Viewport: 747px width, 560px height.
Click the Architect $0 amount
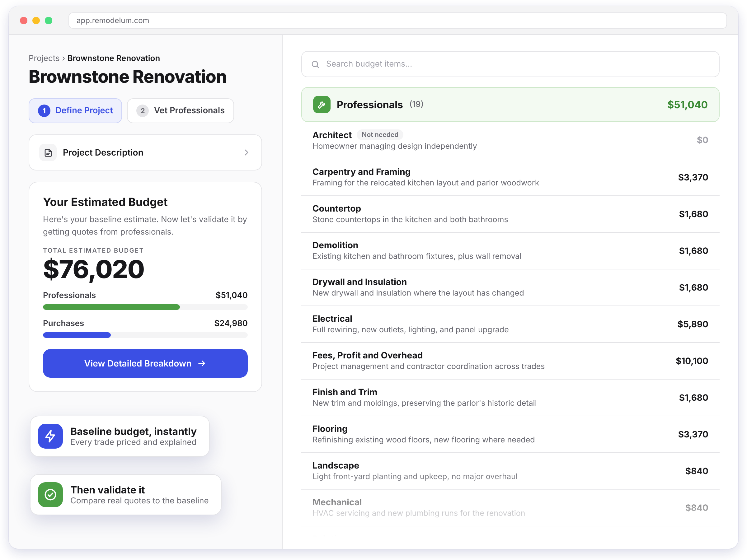[x=702, y=140]
